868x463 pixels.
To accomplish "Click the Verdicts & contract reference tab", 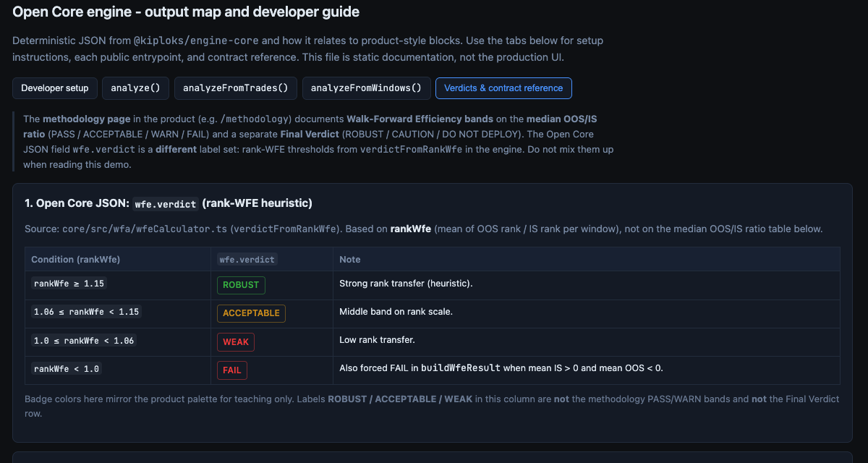I will pyautogui.click(x=503, y=88).
